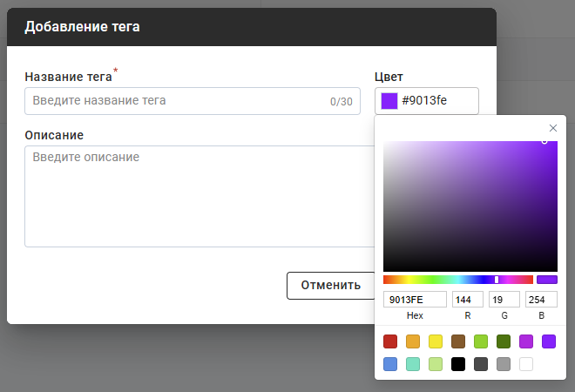The height and width of the screenshot is (392, 575).
Task: Click the purple color preview next to #9013fe
Action: coord(389,101)
